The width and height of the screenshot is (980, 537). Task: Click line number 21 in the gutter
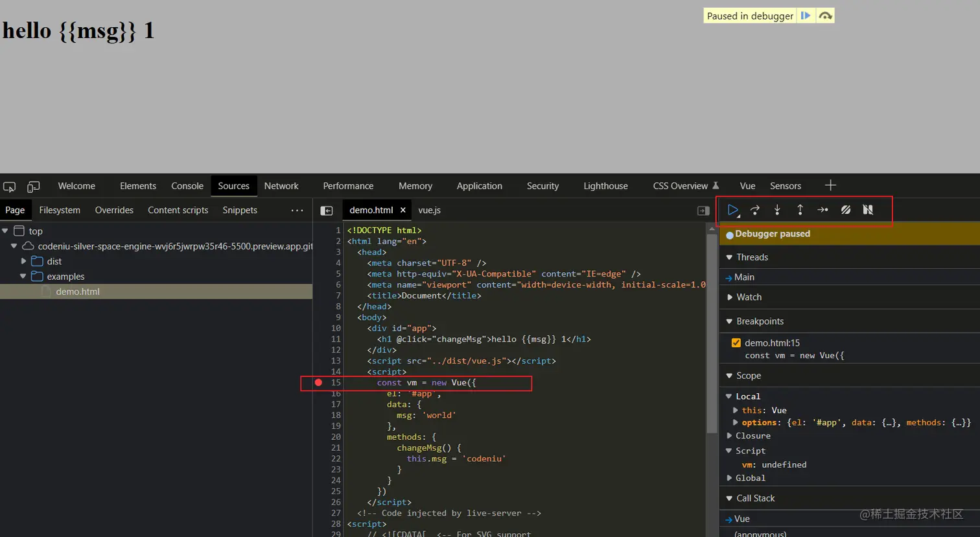pyautogui.click(x=336, y=448)
